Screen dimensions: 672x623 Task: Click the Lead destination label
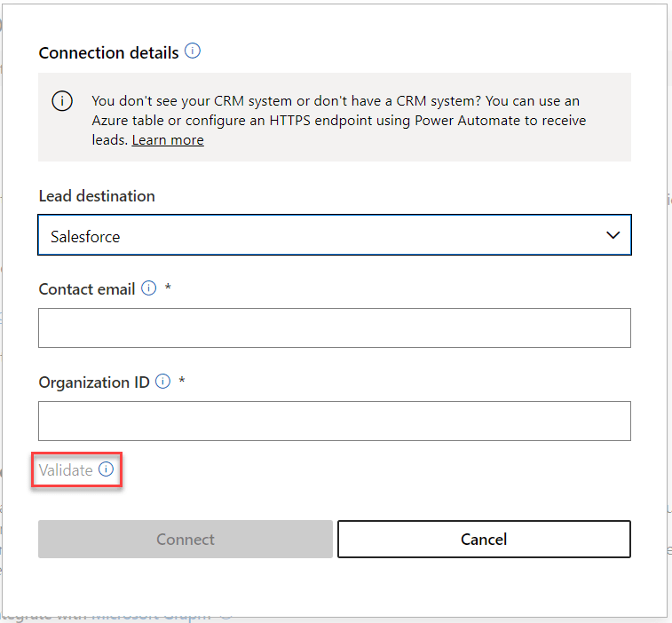pos(97,196)
